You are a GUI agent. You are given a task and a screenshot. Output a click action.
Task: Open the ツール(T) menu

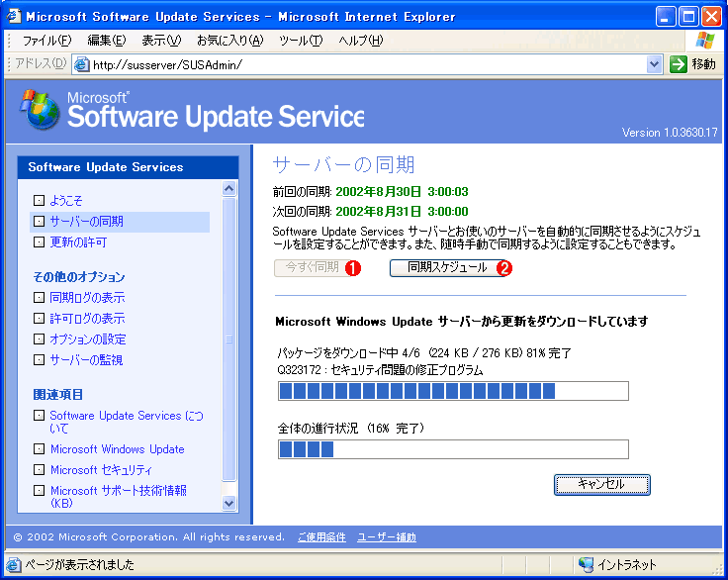click(x=301, y=41)
